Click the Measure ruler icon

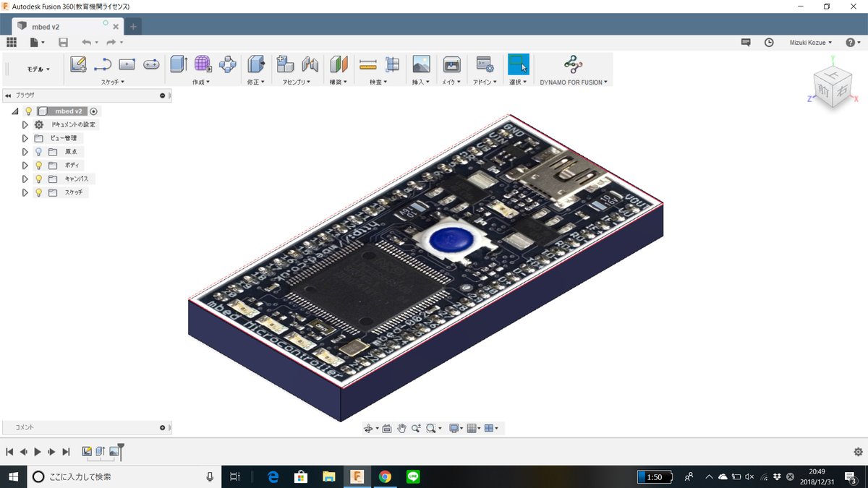click(368, 64)
